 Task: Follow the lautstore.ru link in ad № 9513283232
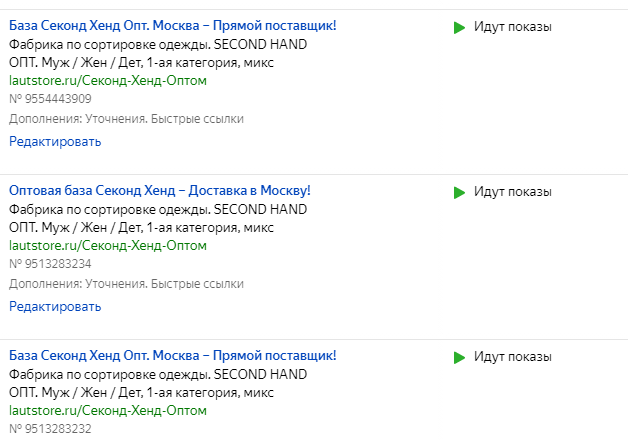[x=108, y=410]
